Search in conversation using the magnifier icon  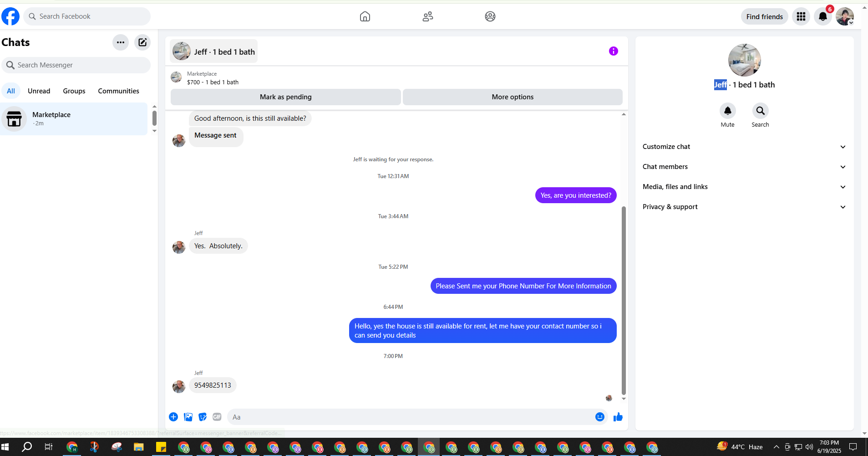(760, 111)
